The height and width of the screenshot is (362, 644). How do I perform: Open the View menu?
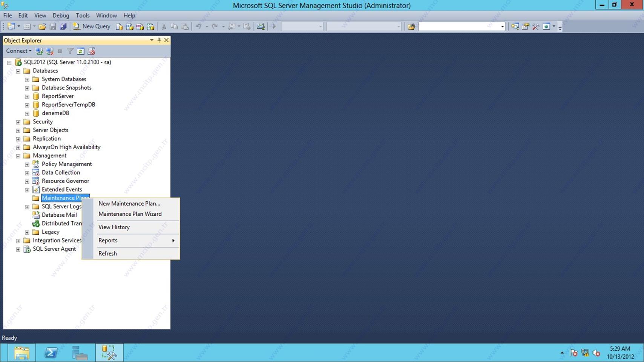[x=40, y=15]
